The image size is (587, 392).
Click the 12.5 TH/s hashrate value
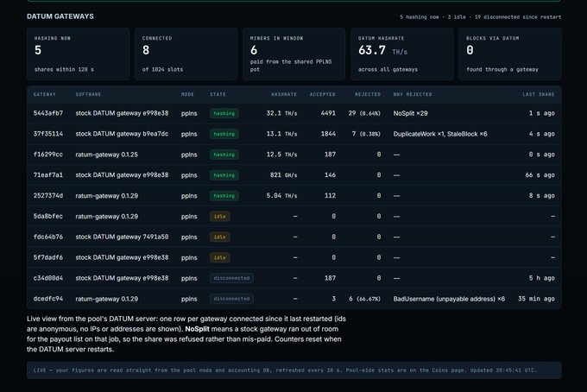pyautogui.click(x=282, y=155)
